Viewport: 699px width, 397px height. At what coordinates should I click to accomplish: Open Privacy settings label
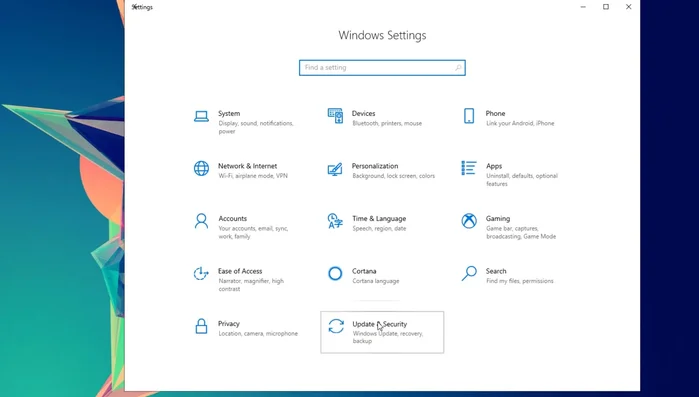pos(229,324)
